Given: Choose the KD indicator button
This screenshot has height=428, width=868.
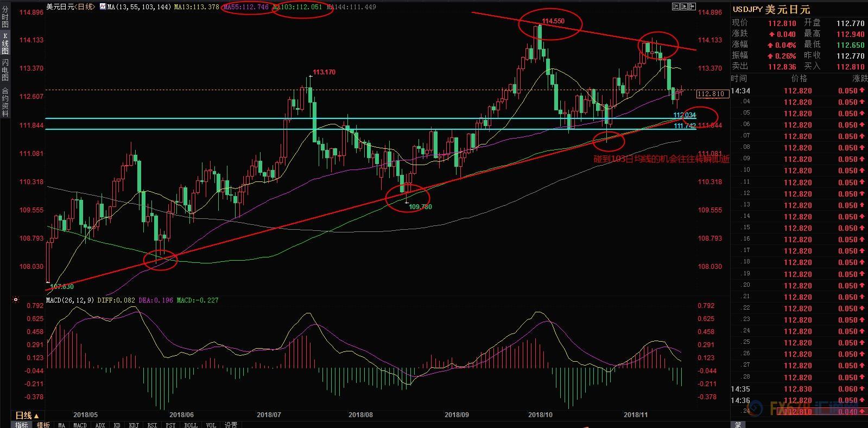Looking at the screenshot, I should click(x=117, y=425).
